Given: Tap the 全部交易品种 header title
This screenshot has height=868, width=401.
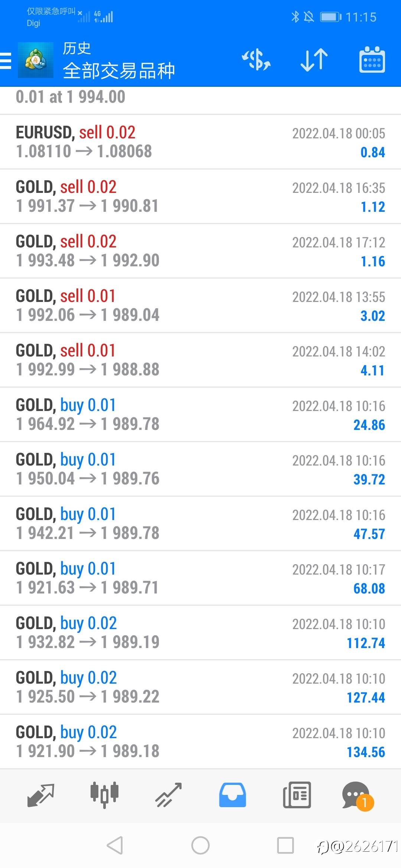Looking at the screenshot, I should (x=119, y=71).
